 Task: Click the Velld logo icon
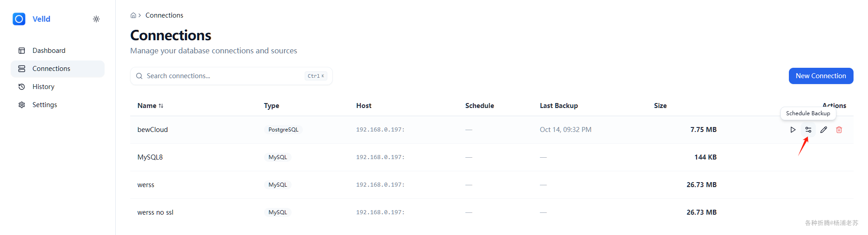(x=19, y=19)
